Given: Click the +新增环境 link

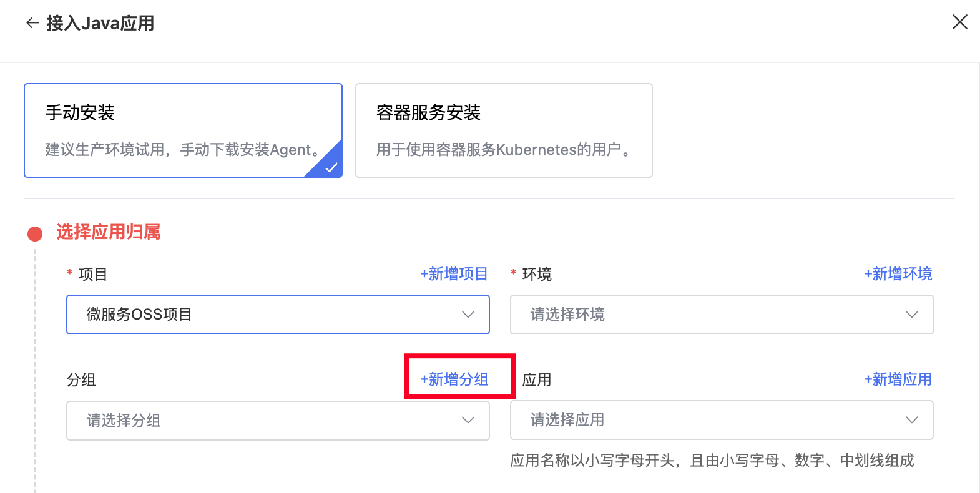Looking at the screenshot, I should pyautogui.click(x=898, y=274).
